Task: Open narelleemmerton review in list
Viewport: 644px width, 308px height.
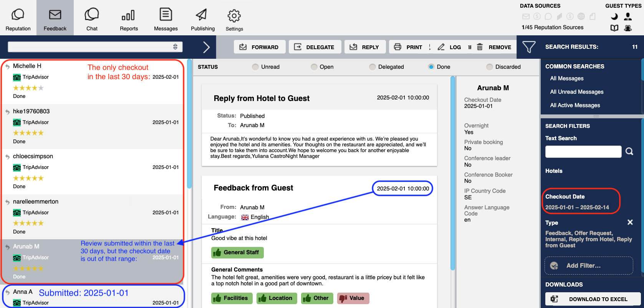Action: pyautogui.click(x=92, y=217)
